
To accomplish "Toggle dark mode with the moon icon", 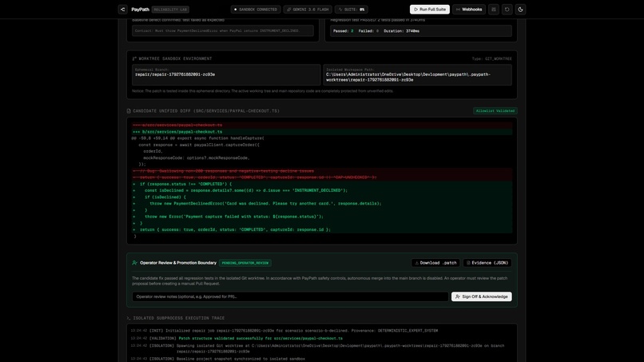I will point(520,10).
